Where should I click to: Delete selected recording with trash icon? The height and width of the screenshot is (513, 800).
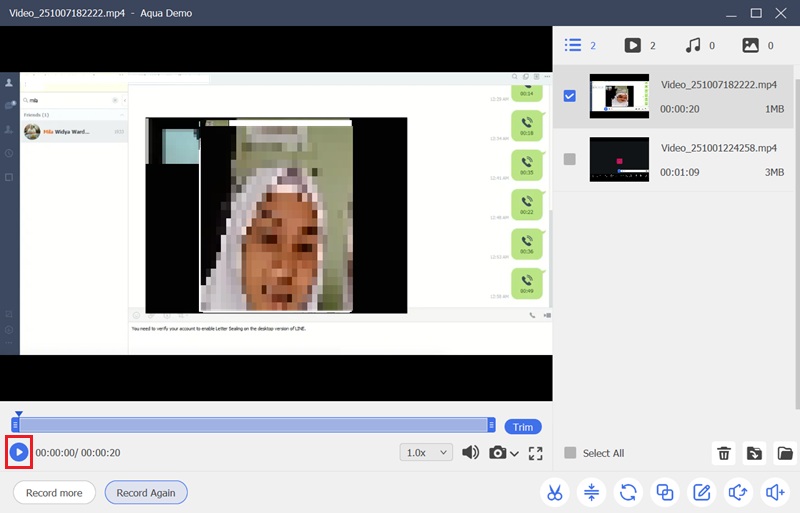pyautogui.click(x=724, y=453)
